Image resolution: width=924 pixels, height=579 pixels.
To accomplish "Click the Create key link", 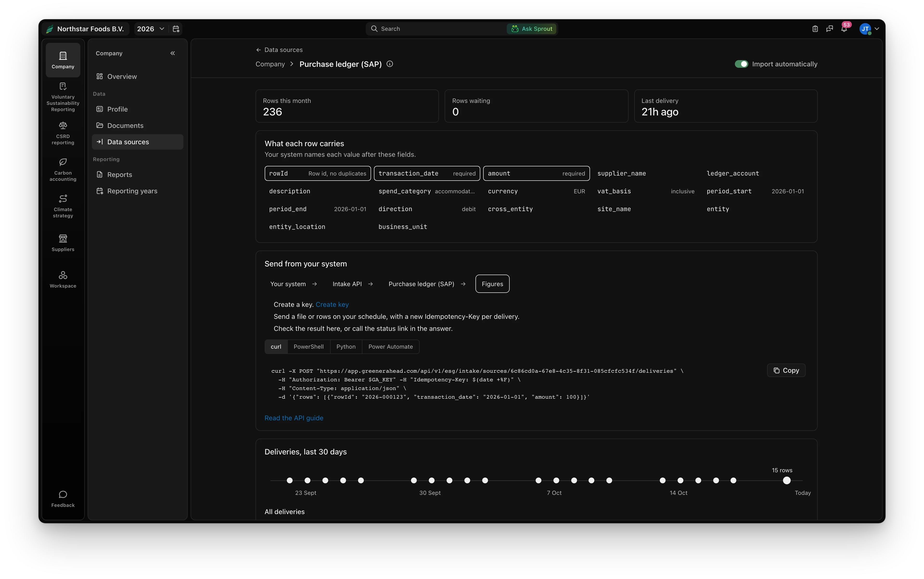I will point(332,304).
